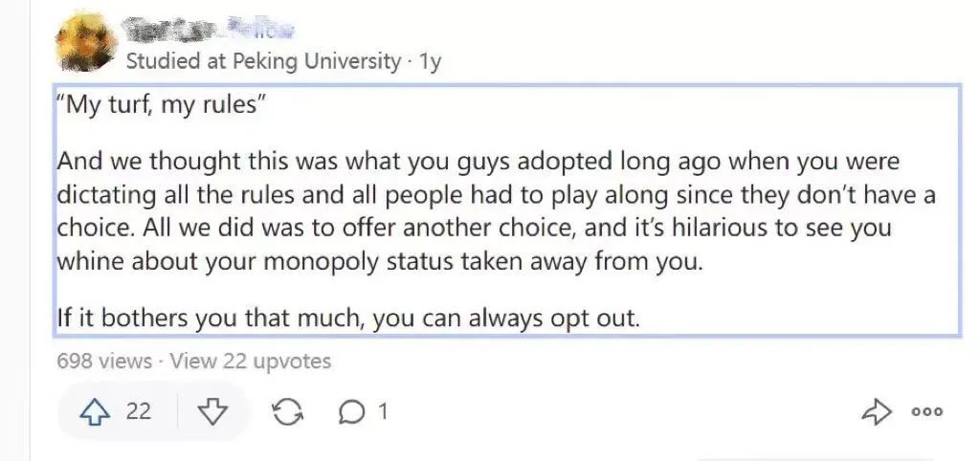Upvote the answer with the up arrow
The image size is (980, 461).
point(96,412)
